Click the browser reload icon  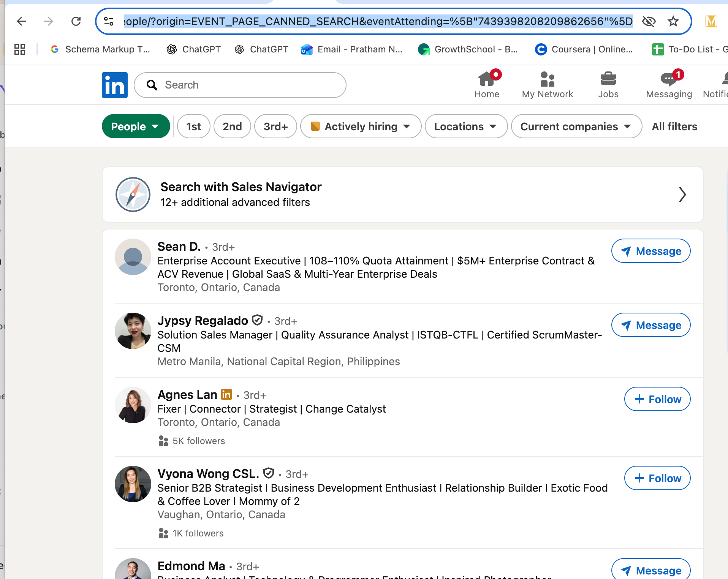[76, 21]
